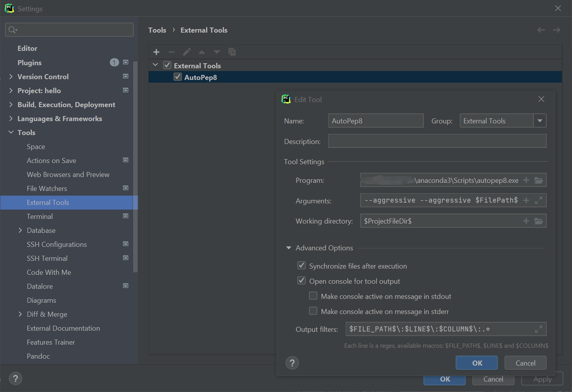This screenshot has width=572, height=392.
Task: Disable the AutoPep8 tool checkbox
Action: point(178,77)
